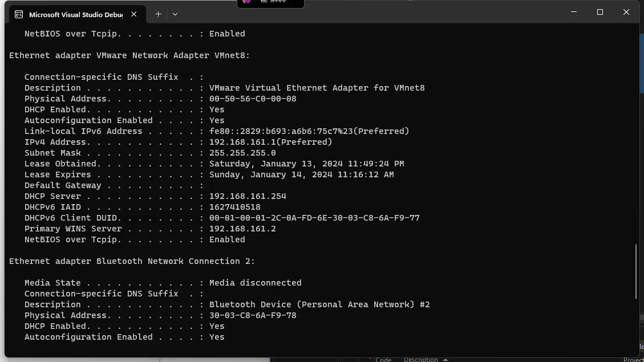Click the link-local IPv6 address fe80 value
Screen dimensions: 644x362
pos(309,131)
